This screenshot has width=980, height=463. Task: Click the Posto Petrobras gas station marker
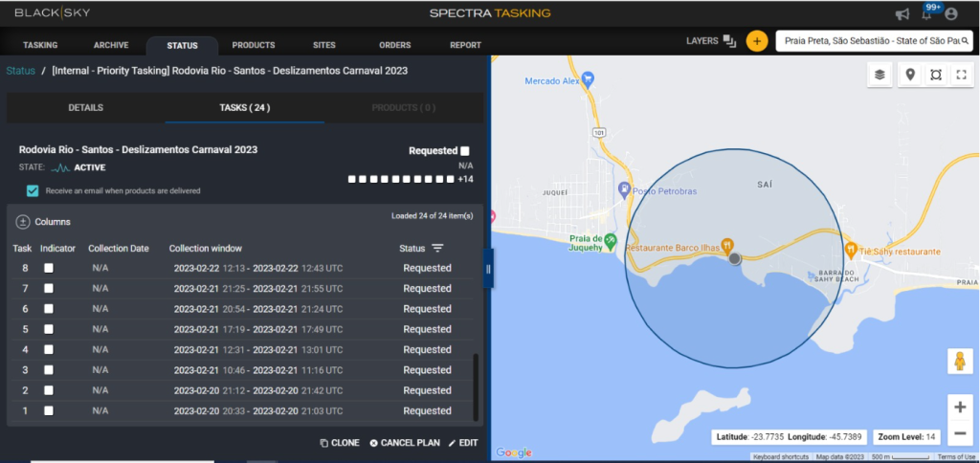click(623, 187)
